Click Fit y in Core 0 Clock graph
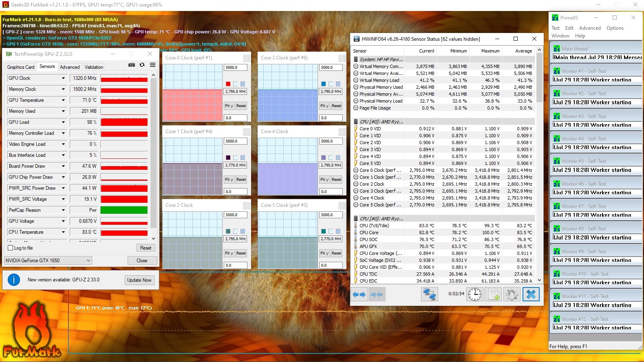This screenshot has height=362, width=644. (x=229, y=106)
